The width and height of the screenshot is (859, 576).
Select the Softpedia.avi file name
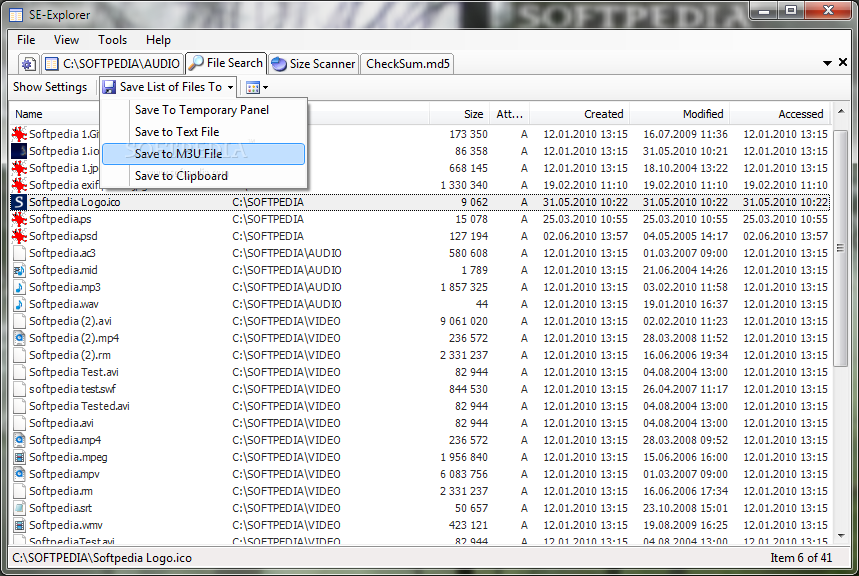(61, 423)
